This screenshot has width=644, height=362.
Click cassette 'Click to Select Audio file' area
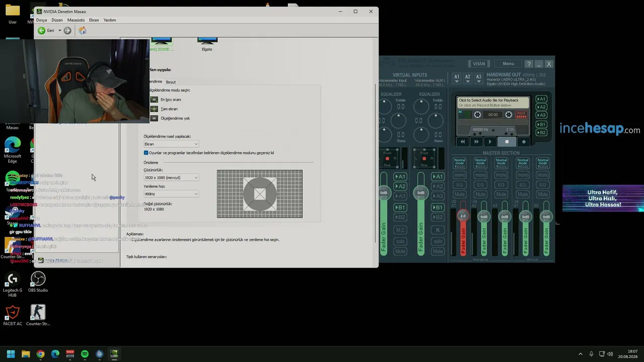coord(493,103)
